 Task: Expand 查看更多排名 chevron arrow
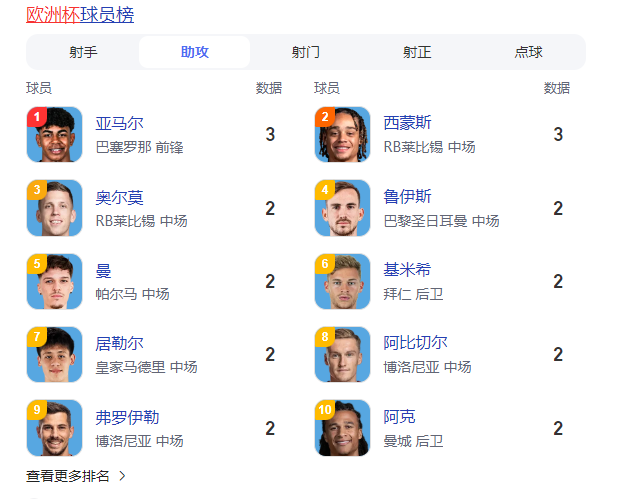click(122, 476)
